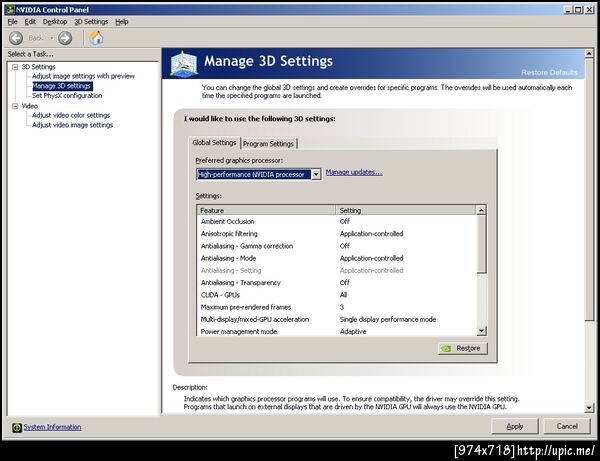Click Single display performance mode value

coord(388,319)
